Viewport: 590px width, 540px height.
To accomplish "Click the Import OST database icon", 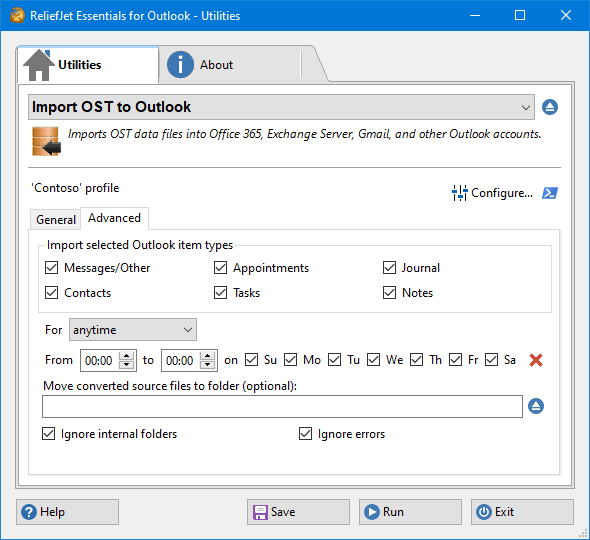I will [x=46, y=141].
